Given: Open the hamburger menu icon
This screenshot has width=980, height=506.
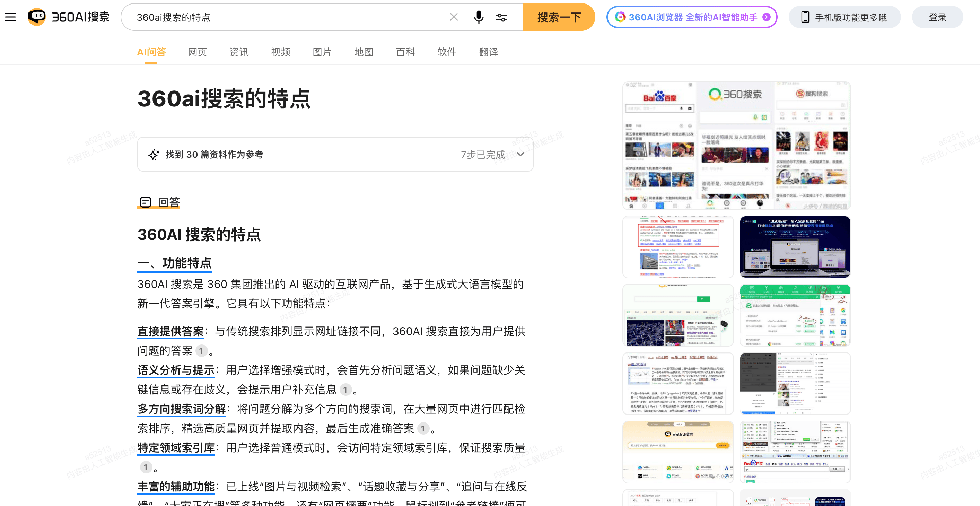Looking at the screenshot, I should coord(10,17).
